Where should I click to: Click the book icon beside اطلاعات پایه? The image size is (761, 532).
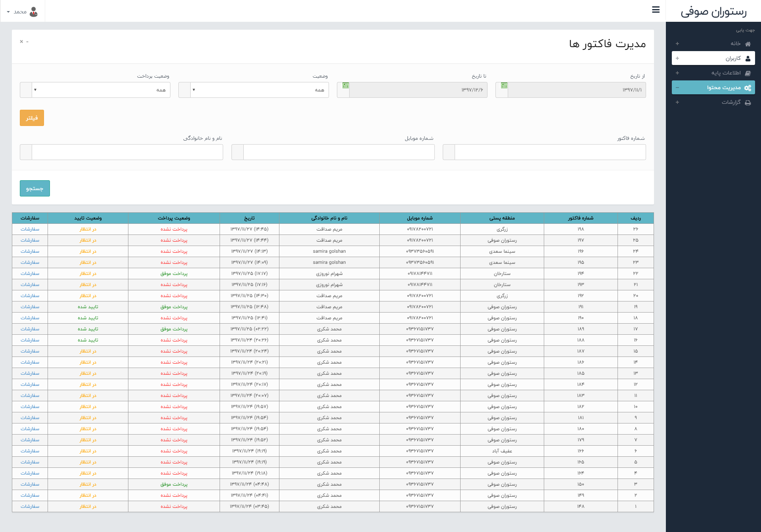[748, 73]
